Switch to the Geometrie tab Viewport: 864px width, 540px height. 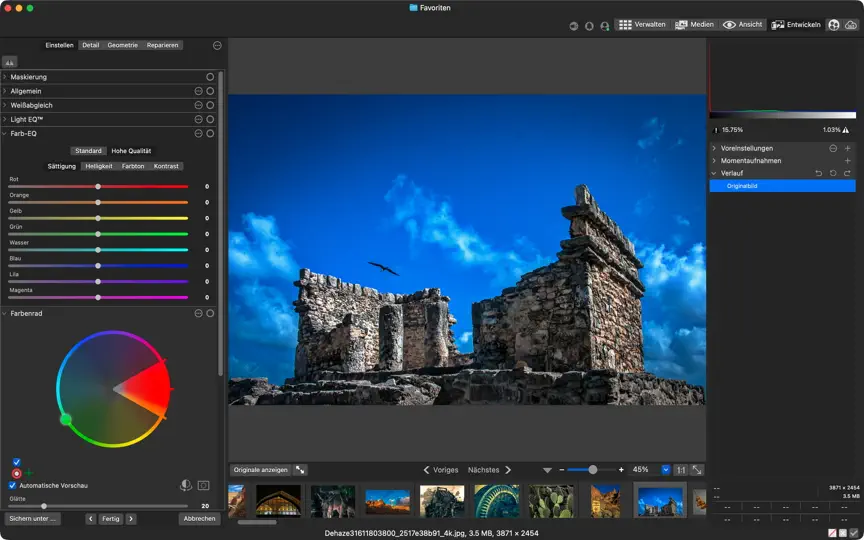(x=122, y=45)
